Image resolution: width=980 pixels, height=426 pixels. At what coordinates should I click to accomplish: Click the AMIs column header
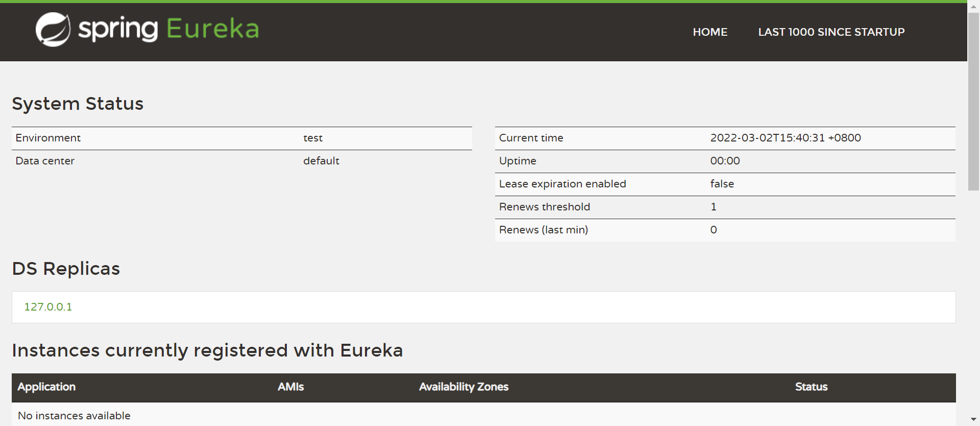(290, 387)
